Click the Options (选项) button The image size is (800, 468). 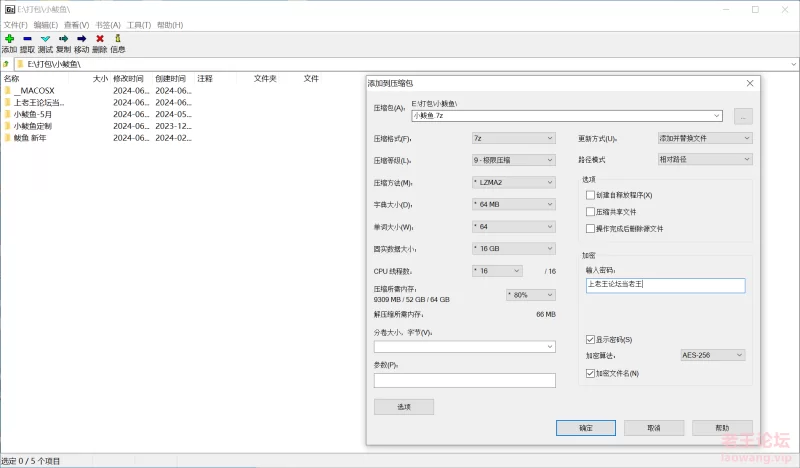tap(403, 407)
